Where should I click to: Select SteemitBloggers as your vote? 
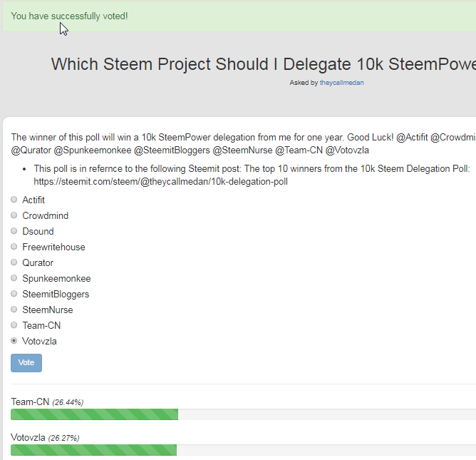(x=14, y=294)
